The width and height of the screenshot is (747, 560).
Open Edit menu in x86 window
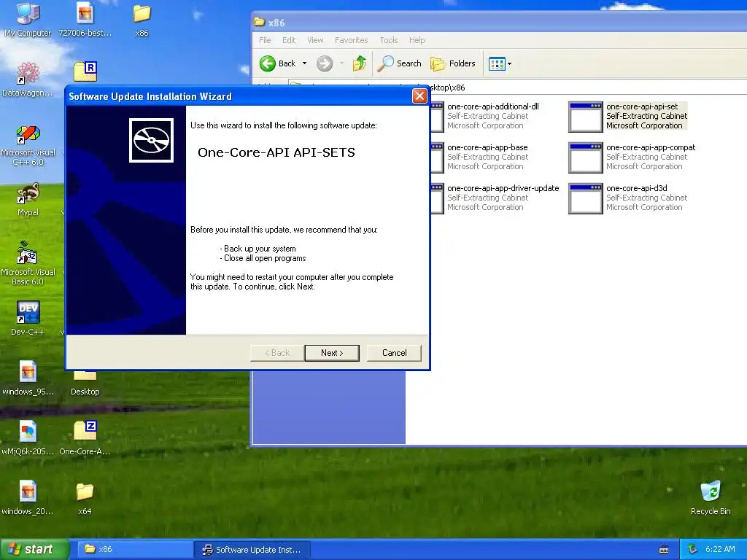click(x=289, y=41)
